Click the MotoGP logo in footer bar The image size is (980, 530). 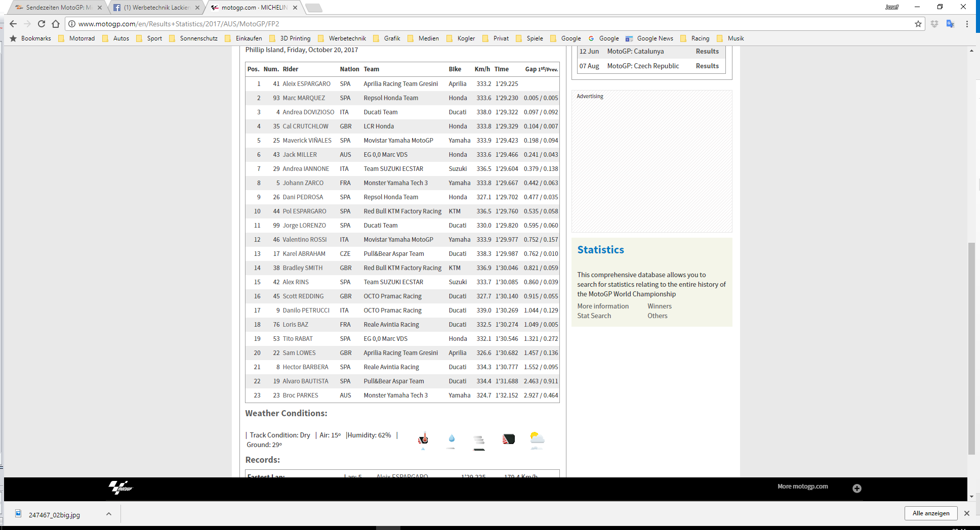120,488
